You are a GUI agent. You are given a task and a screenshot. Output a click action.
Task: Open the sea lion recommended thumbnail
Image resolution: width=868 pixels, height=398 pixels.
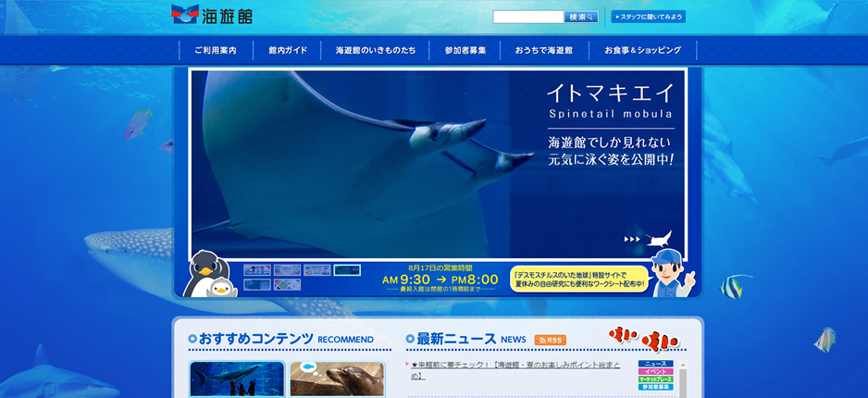pos(337,379)
